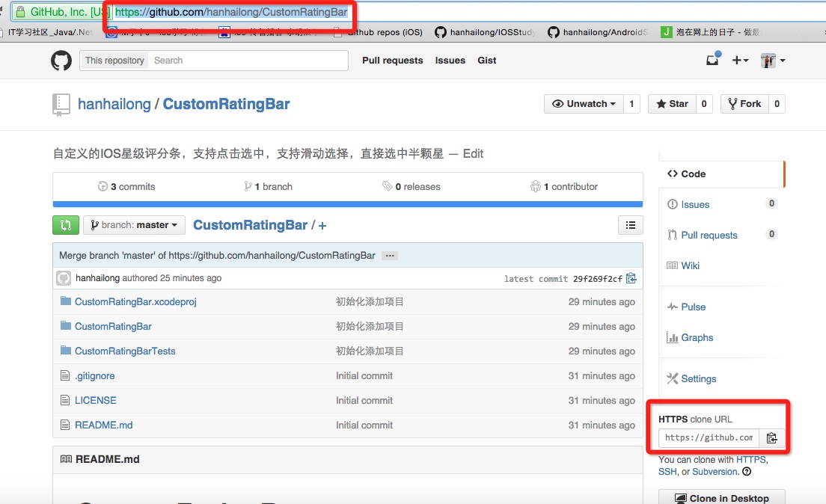
Task: Open the watchers count 1
Action: pyautogui.click(x=631, y=104)
